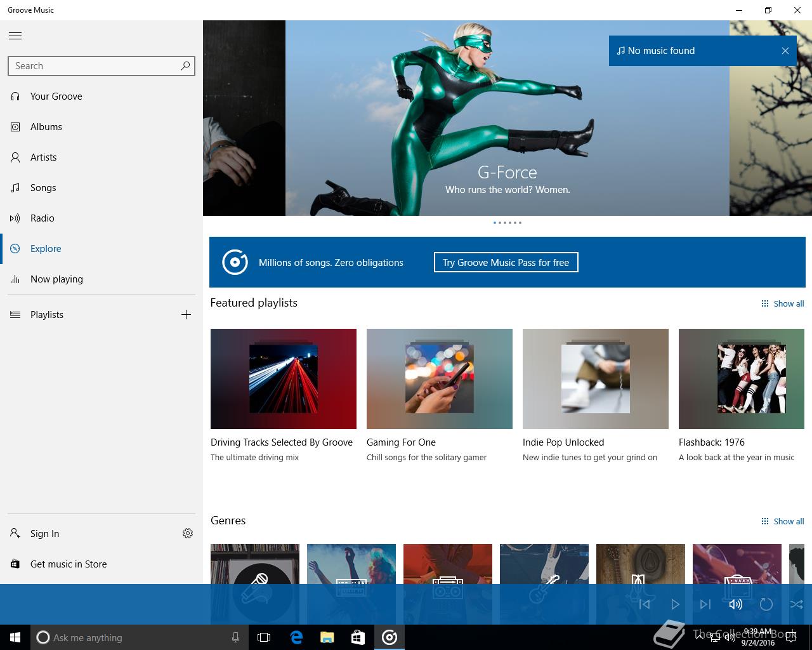Open Task View on the taskbar
This screenshot has width=812, height=650.
pyautogui.click(x=264, y=637)
